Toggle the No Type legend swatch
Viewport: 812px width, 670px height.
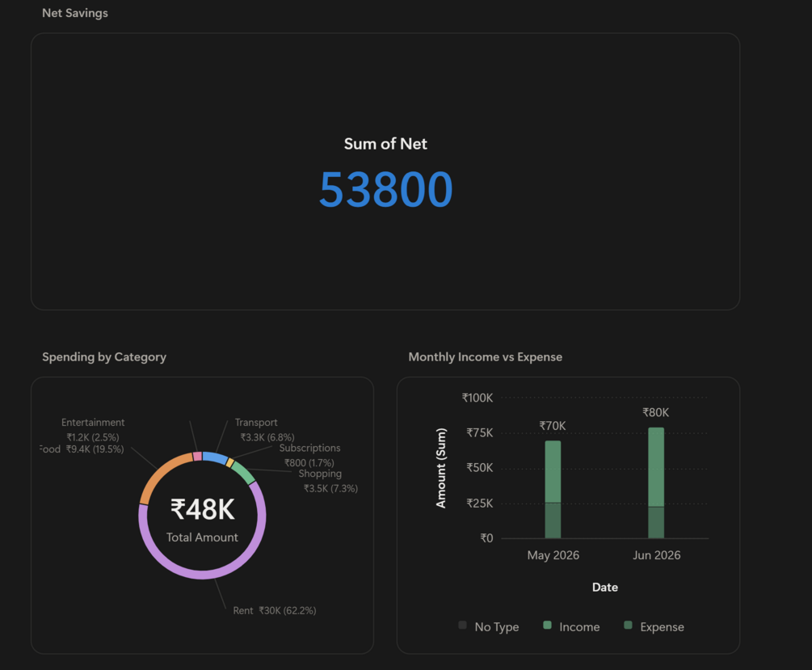pyautogui.click(x=462, y=626)
